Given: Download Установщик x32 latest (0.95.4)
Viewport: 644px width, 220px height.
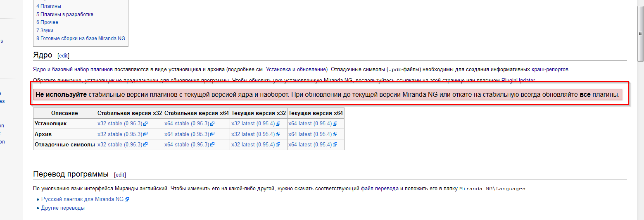Looking at the screenshot, I should tap(256, 124).
